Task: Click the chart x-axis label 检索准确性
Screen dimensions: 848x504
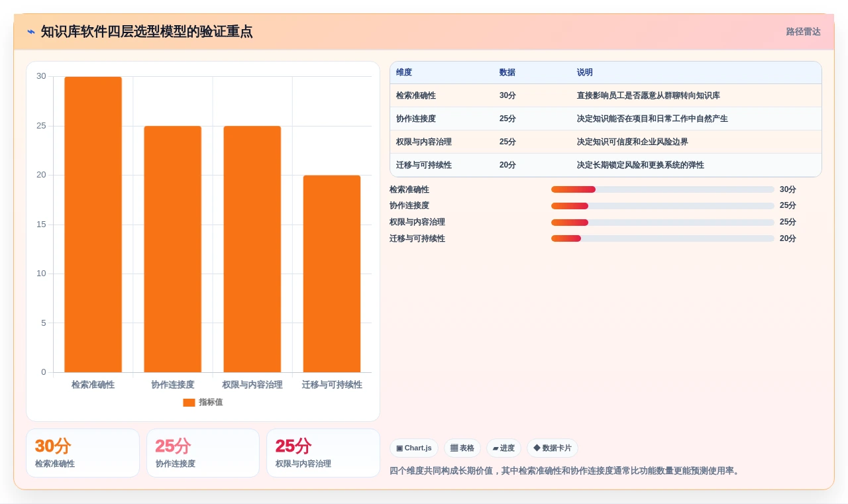Action: (x=93, y=385)
